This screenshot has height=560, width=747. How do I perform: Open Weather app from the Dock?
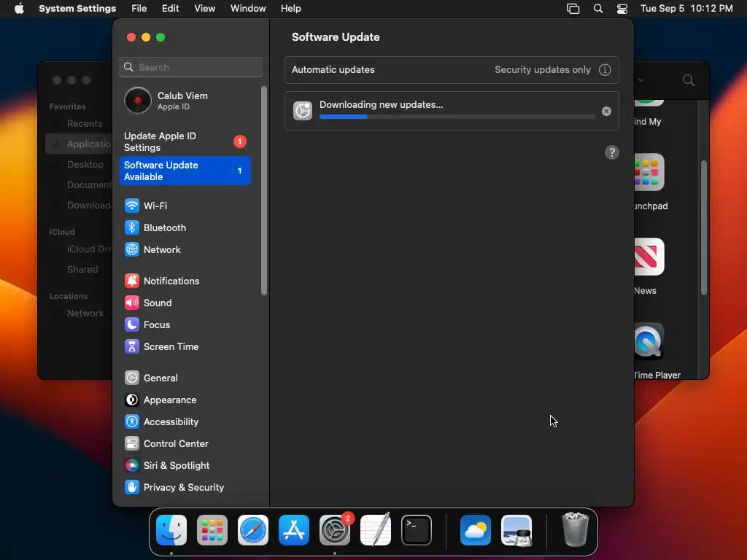point(476,530)
